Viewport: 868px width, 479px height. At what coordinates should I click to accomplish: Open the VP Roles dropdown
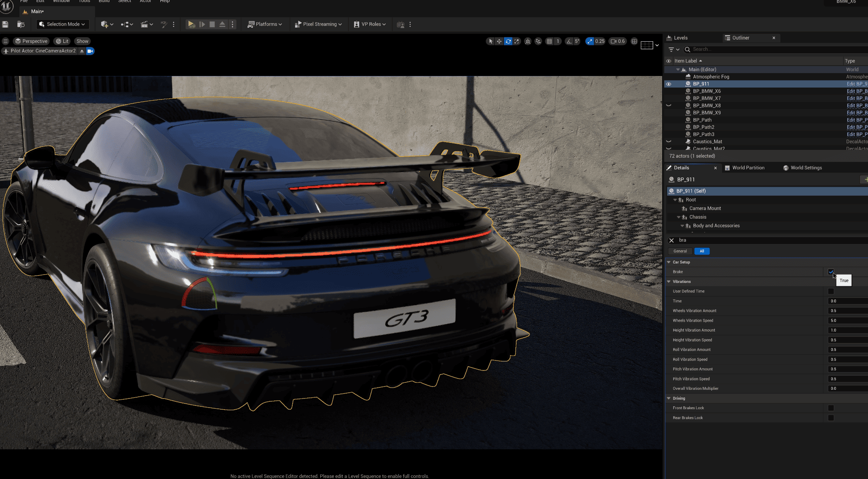(370, 24)
